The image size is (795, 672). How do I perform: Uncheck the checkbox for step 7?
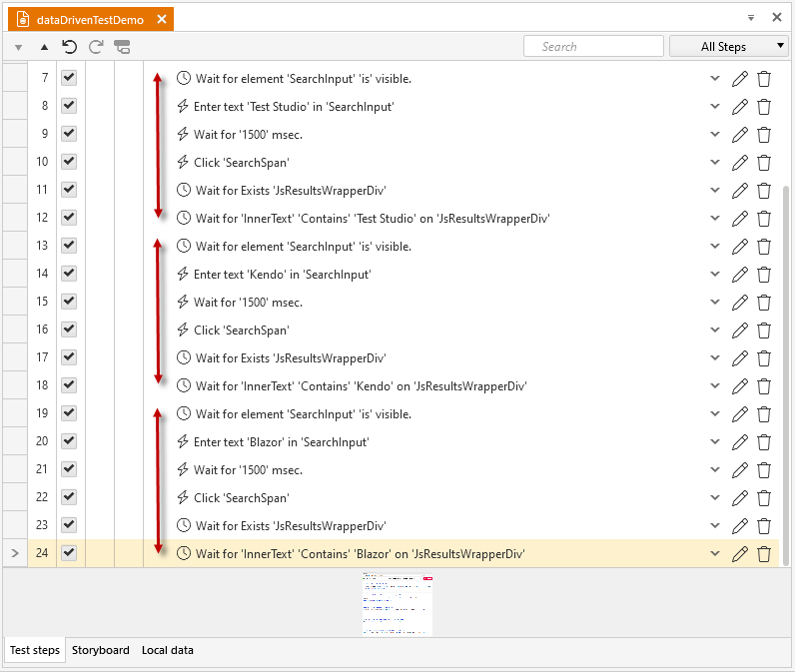coord(69,78)
